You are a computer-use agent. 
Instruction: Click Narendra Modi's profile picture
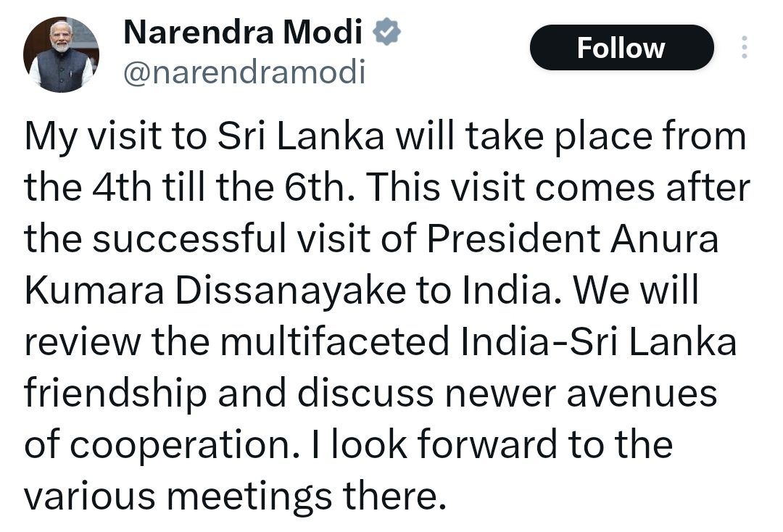61,54
